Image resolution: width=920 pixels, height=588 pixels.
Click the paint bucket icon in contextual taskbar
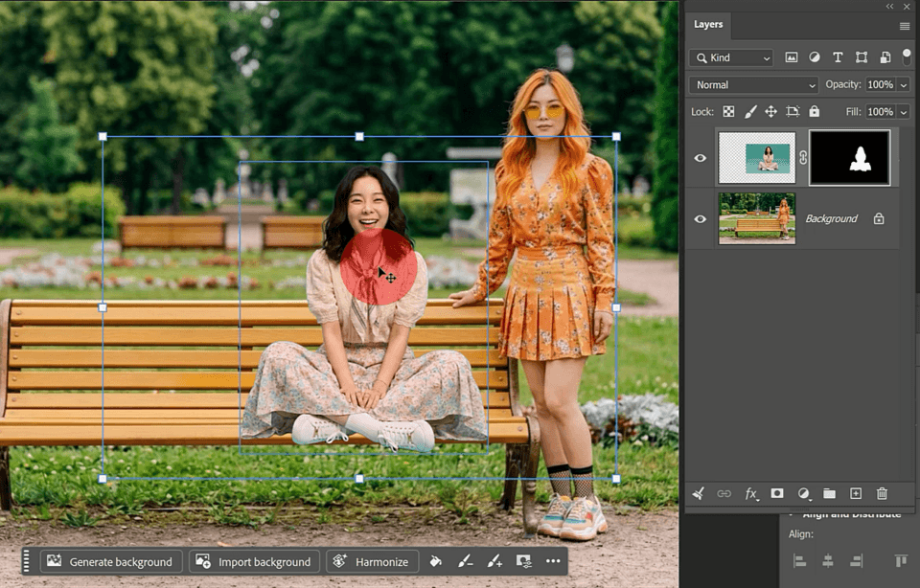click(436, 561)
